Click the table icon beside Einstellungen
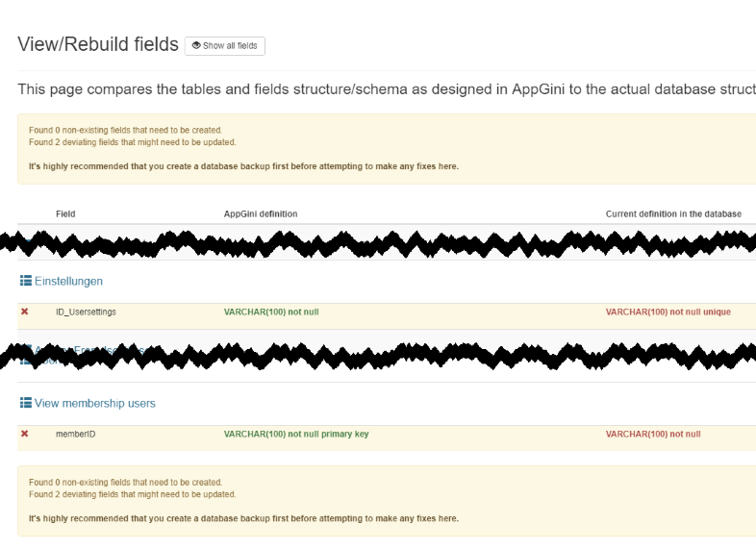 26,281
